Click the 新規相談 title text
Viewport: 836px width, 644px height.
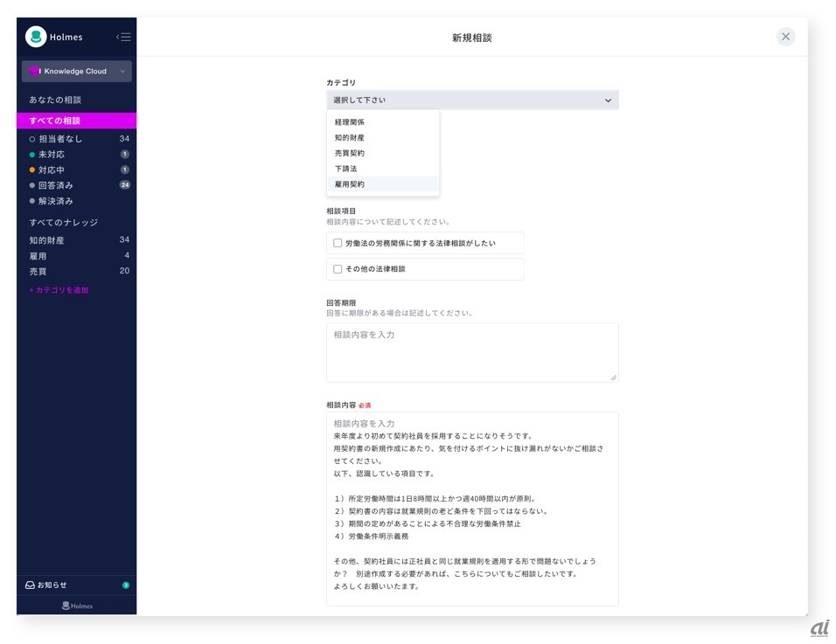click(x=472, y=38)
